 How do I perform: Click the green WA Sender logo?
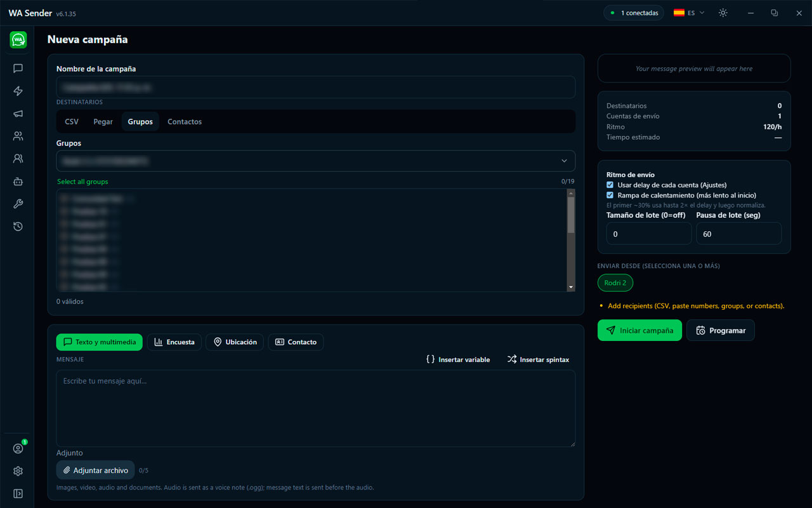(18, 40)
